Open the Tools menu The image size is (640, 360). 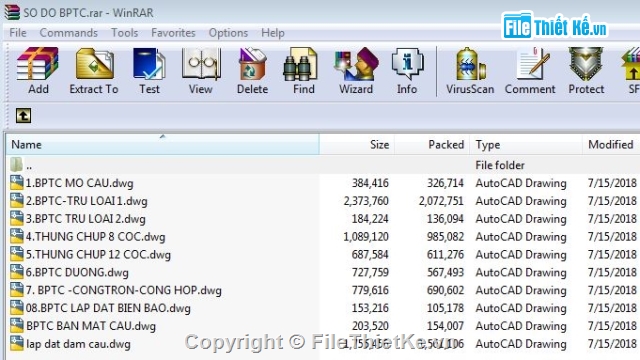(x=124, y=33)
